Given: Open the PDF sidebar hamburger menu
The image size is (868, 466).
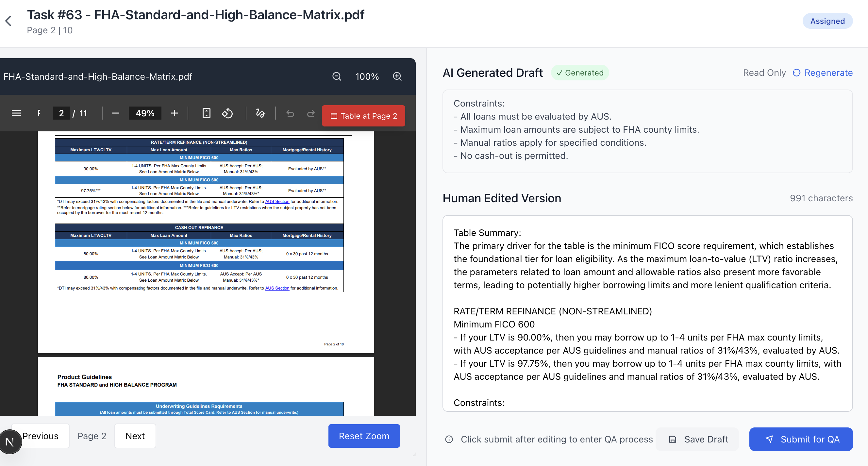Looking at the screenshot, I should [x=16, y=113].
